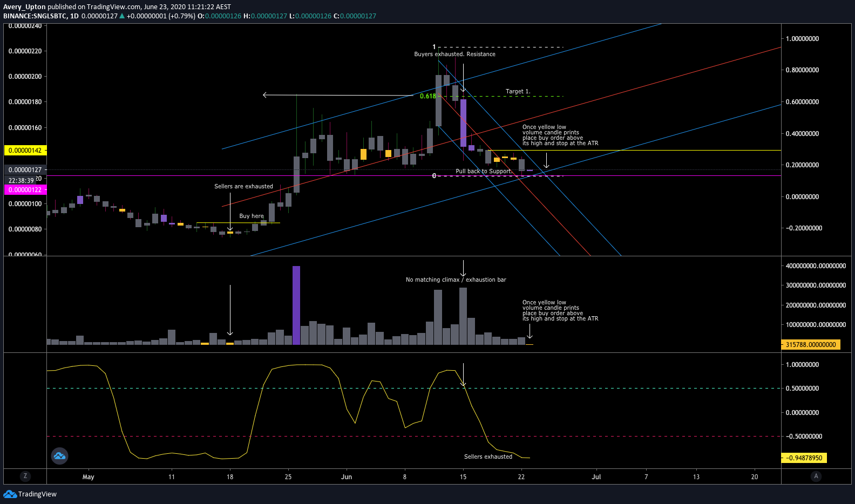The image size is (855, 504).
Task: Click the 15 date label on the time axis
Action: pyautogui.click(x=463, y=477)
